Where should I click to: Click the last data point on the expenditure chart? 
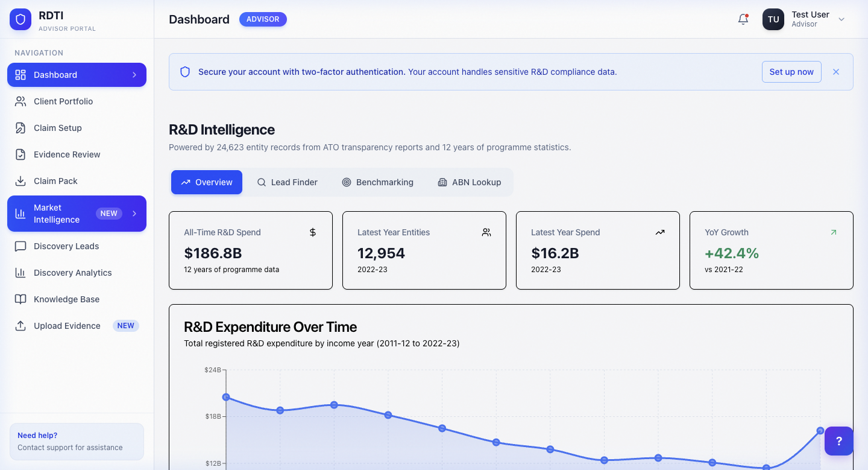coord(820,431)
